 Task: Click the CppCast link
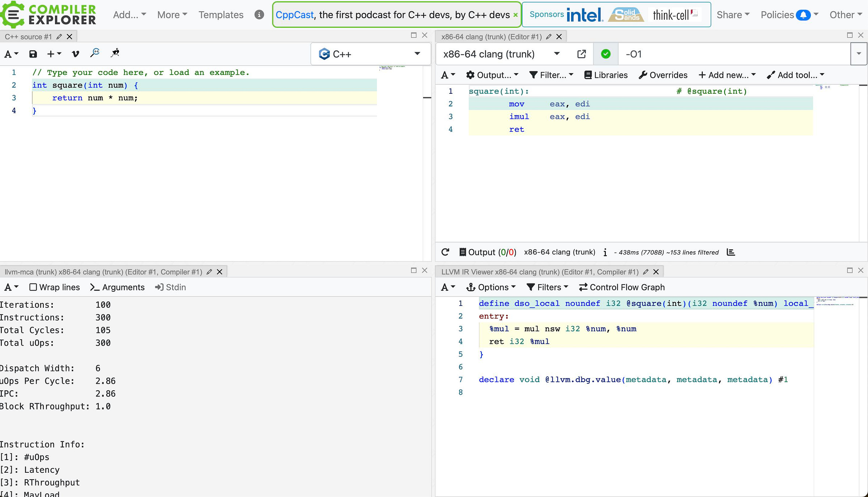pyautogui.click(x=294, y=15)
